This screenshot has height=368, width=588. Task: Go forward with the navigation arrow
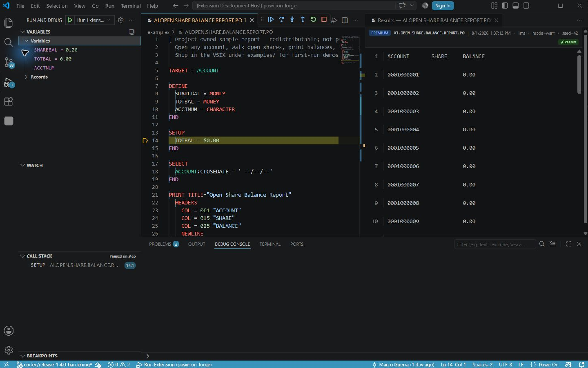(x=186, y=6)
